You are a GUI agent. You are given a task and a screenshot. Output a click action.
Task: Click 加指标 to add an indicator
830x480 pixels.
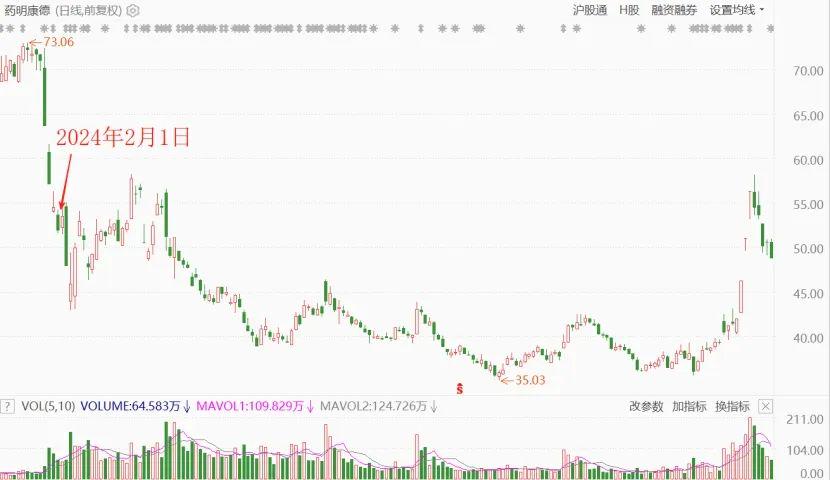(x=689, y=406)
